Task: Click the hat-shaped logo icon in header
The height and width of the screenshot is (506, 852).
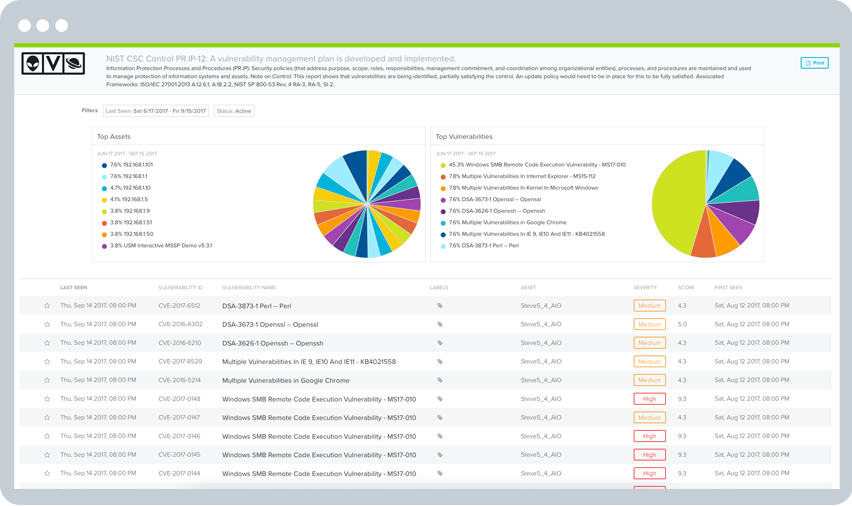Action: [74, 63]
